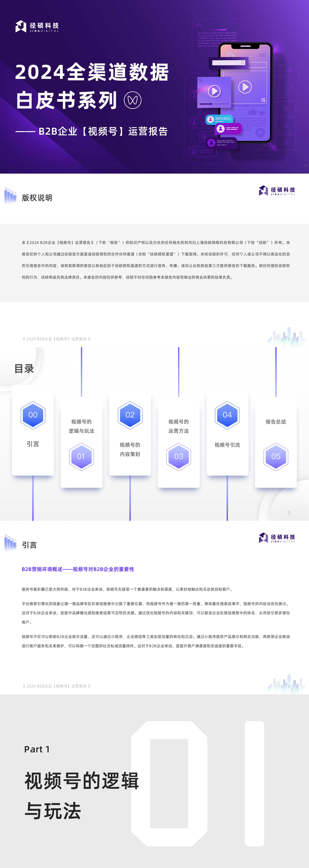Click the video progress slider on floating card
This screenshot has width=309, height=868.
coord(214,104)
